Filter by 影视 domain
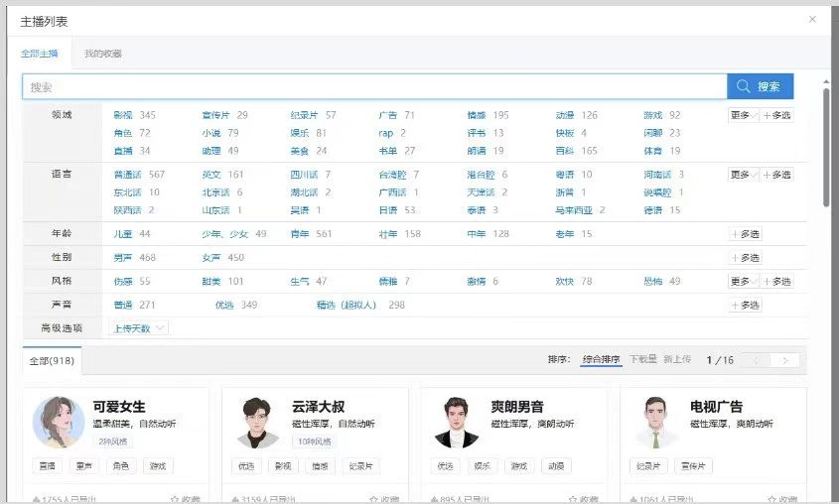This screenshot has height=504, width=839. click(x=123, y=115)
